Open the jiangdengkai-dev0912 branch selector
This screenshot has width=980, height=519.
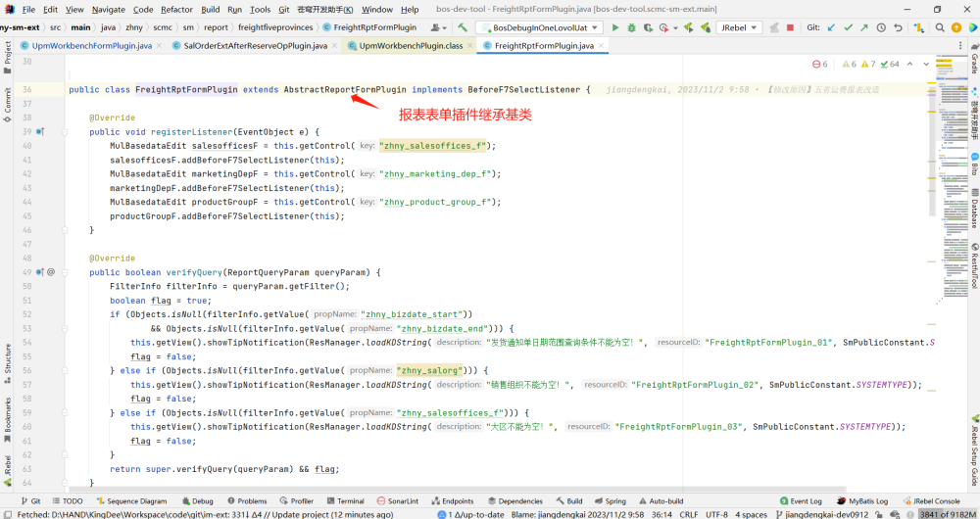pos(823,515)
